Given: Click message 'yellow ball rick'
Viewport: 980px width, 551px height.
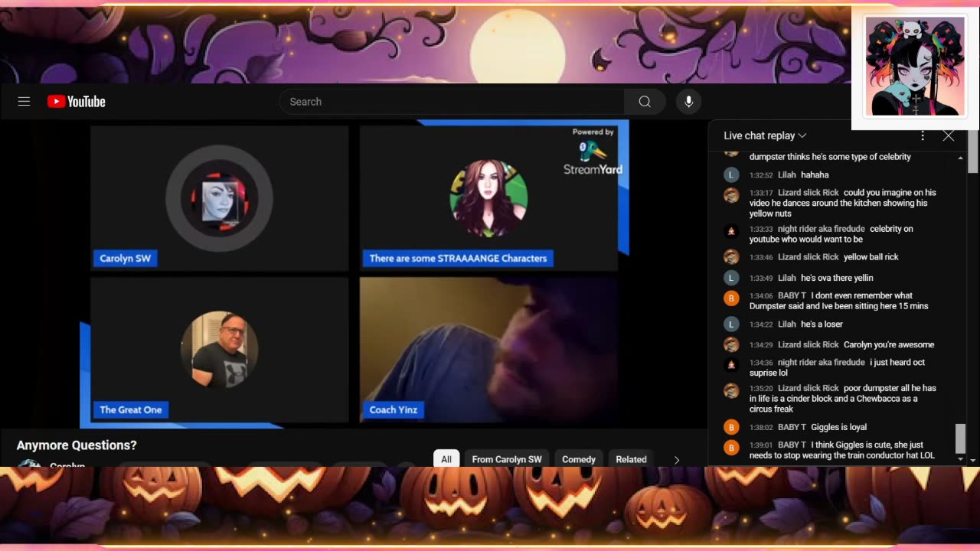Looking at the screenshot, I should coord(871,257).
